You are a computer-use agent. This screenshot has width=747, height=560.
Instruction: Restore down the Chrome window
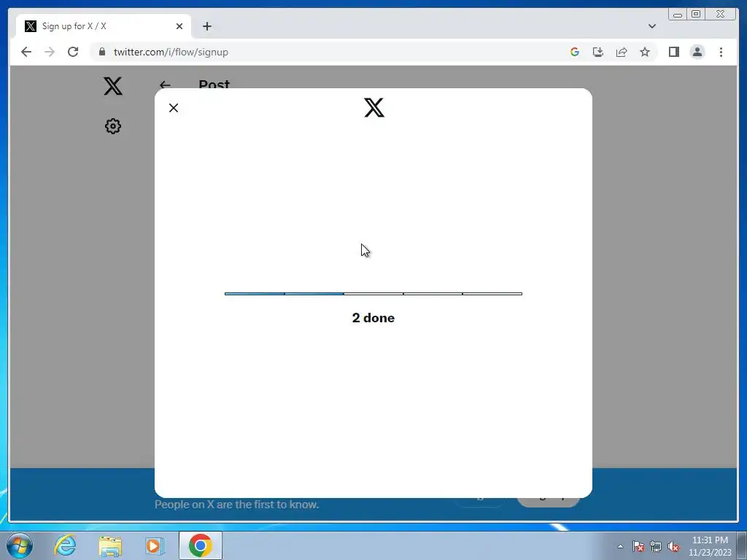point(696,15)
